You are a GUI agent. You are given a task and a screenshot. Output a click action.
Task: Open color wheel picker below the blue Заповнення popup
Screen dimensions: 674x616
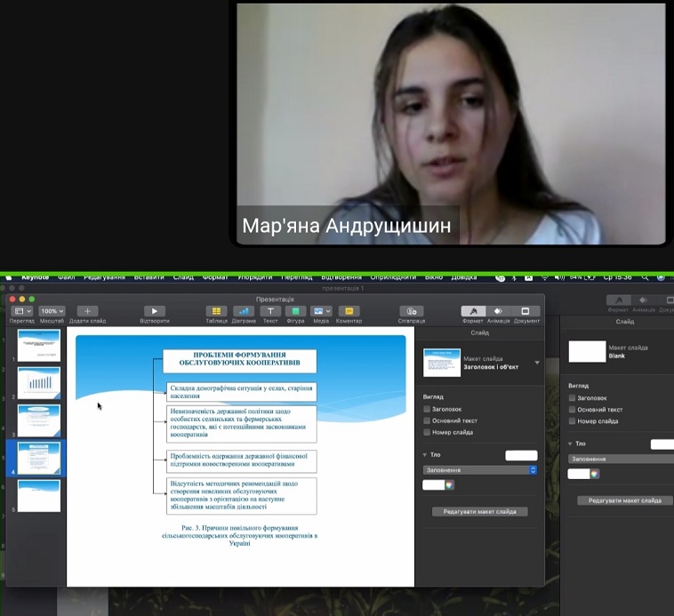point(450,484)
